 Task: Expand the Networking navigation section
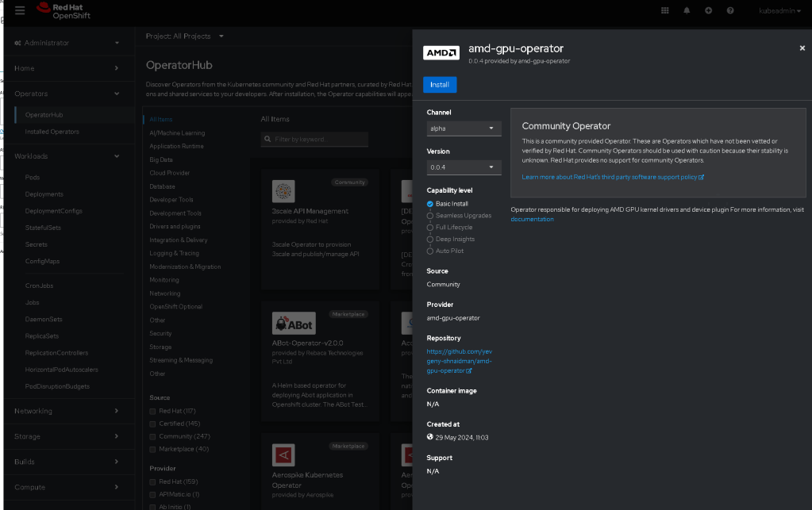[67, 411]
